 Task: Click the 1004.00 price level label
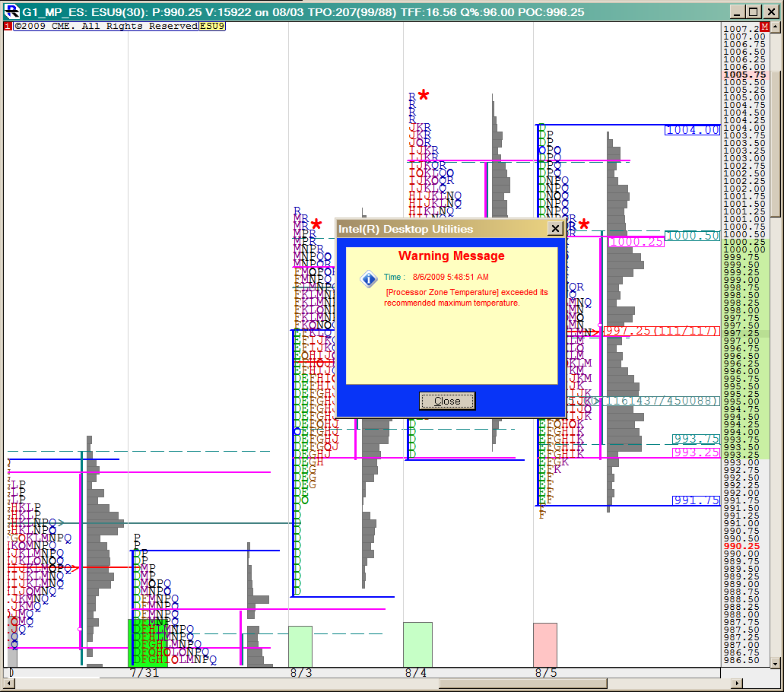point(692,130)
